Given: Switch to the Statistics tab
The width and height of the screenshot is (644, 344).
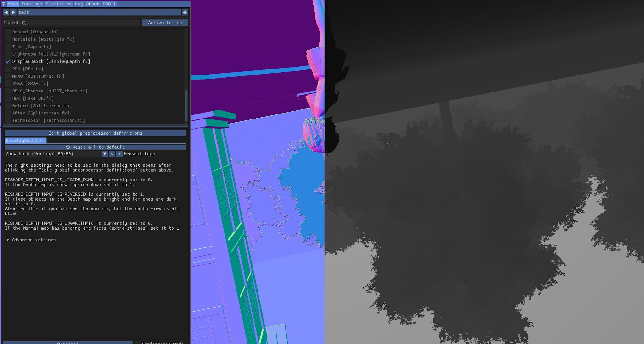Looking at the screenshot, I should tap(58, 4).
